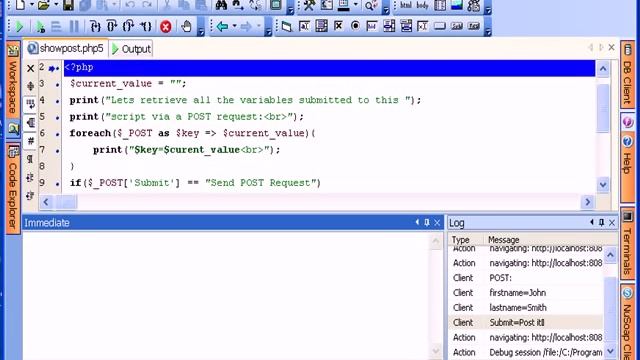
Task: Pin the Immediate panel
Action: pyautogui.click(x=427, y=222)
